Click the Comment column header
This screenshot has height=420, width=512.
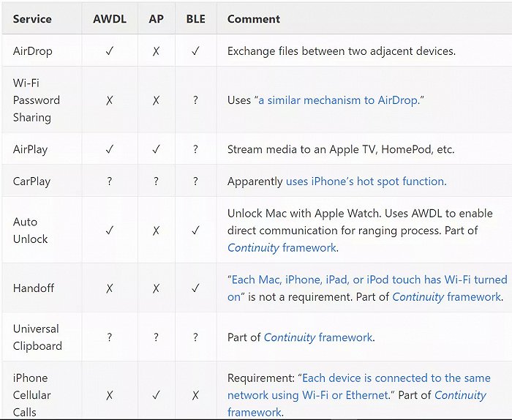click(x=254, y=19)
